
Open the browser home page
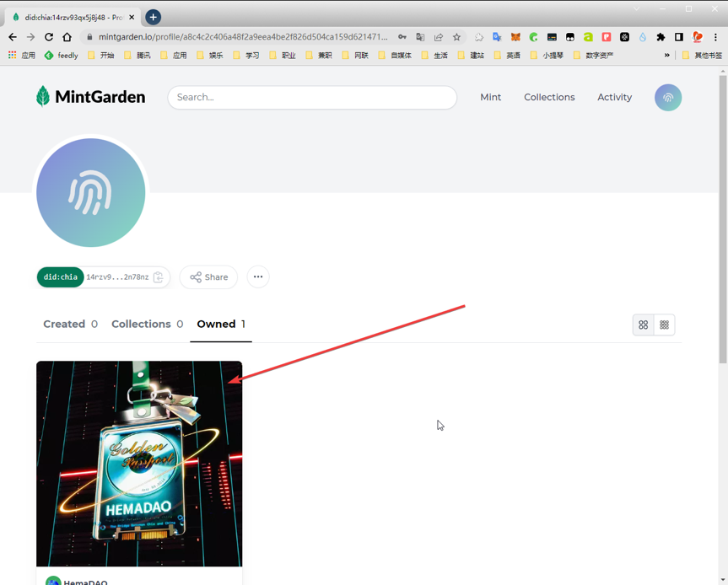(x=67, y=37)
